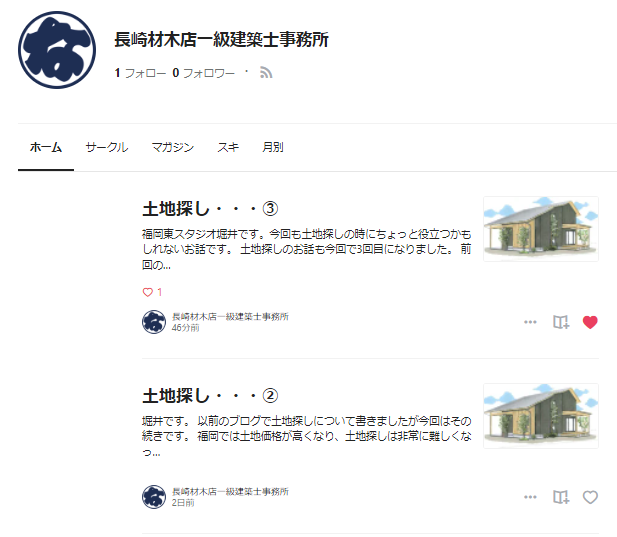Click the house thumbnail of 土地探し② post
Viewport: 617px width, 537px height.
coord(541,416)
